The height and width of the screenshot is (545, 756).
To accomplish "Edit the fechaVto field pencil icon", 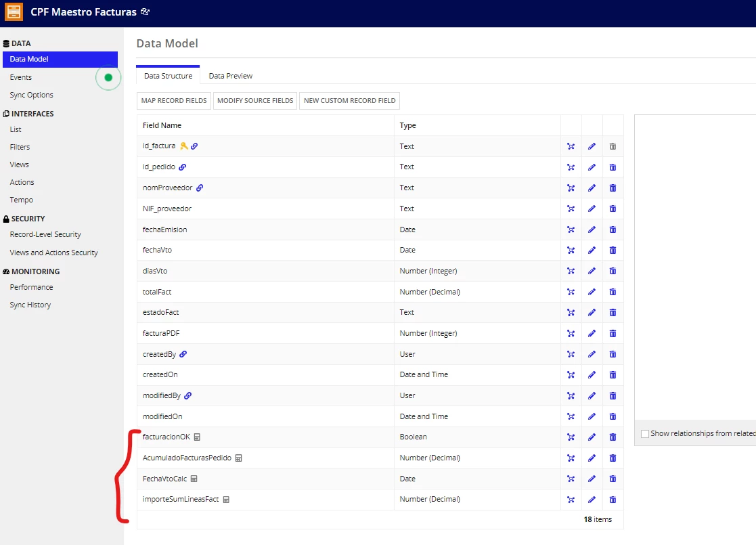I will click(592, 250).
